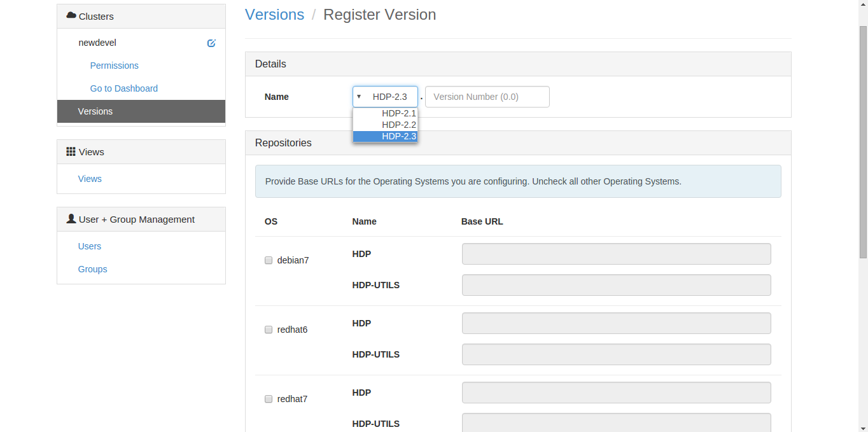Click the edit icon next to newdevel

pyautogui.click(x=211, y=43)
